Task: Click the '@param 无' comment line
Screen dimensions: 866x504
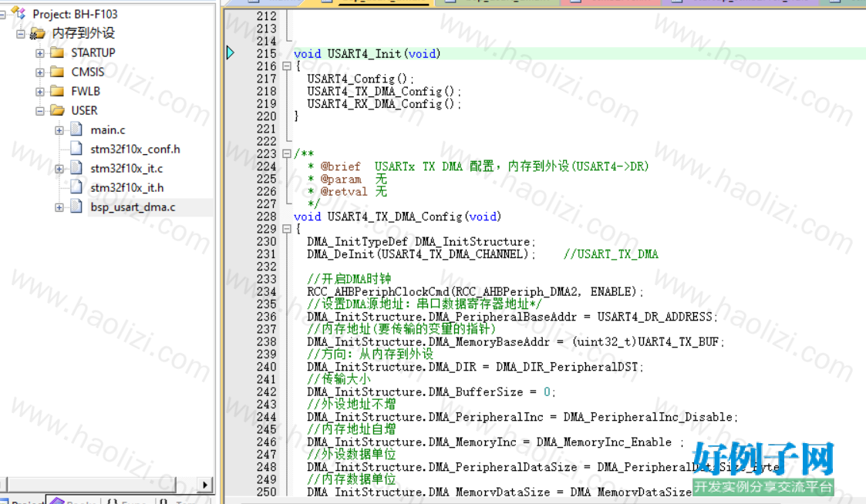Action: point(347,179)
